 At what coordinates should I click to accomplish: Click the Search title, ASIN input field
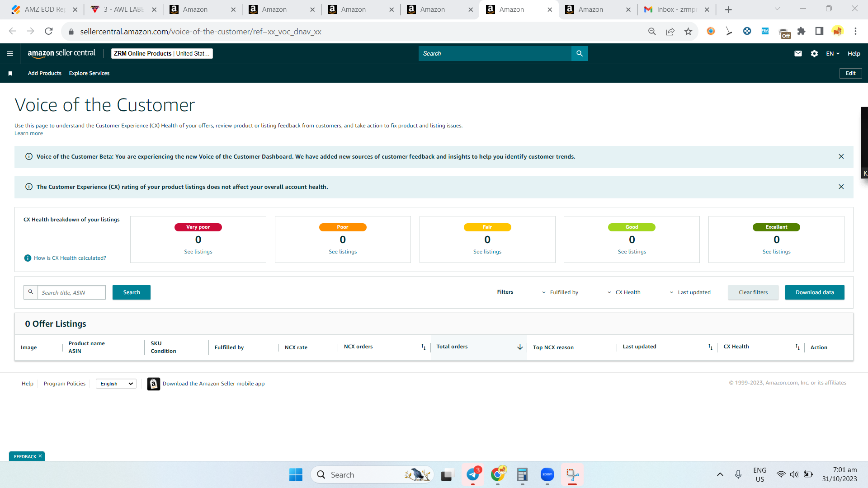coord(71,292)
